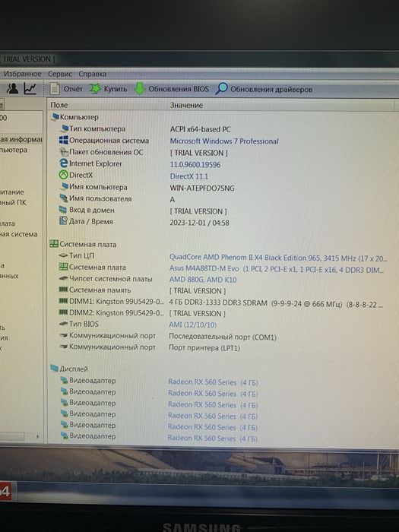Click the horizontal scrollbar right arrow in sidebar

[38, 437]
